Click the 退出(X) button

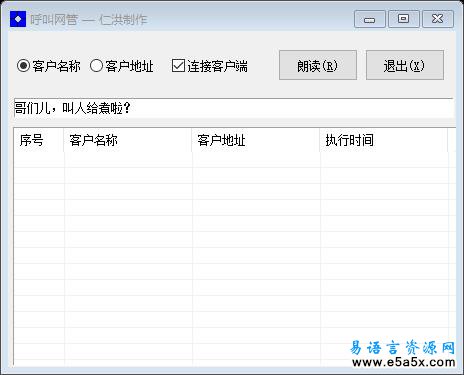tap(405, 65)
